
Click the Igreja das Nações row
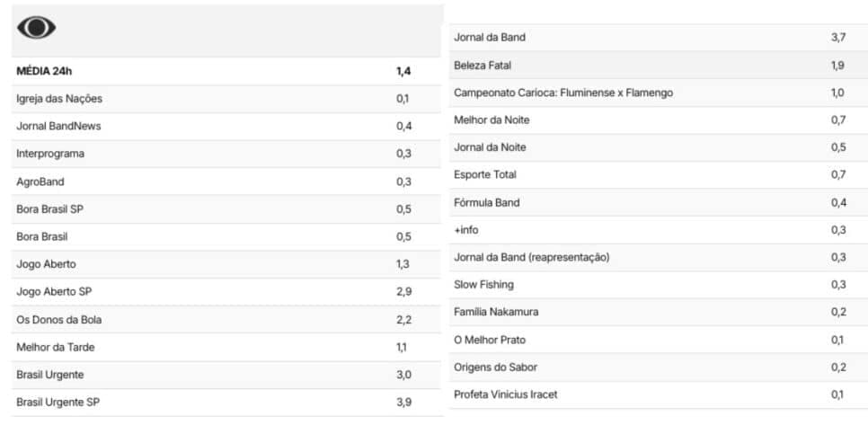point(226,99)
